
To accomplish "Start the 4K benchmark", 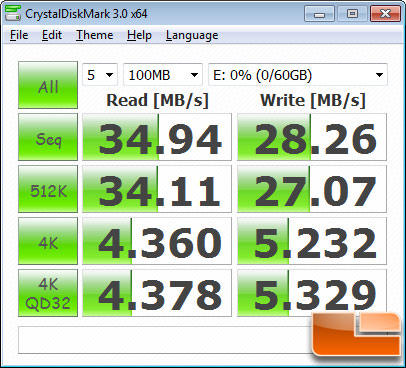I will tap(48, 241).
